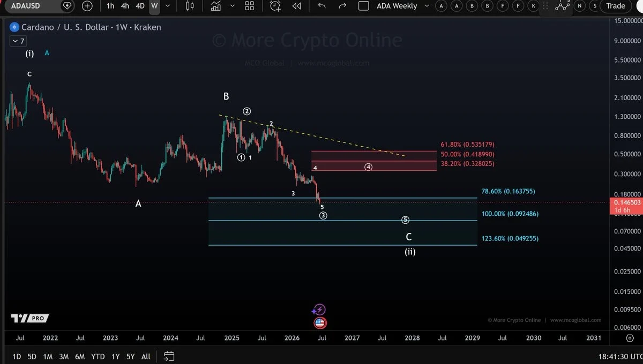Select the large B wave label
Viewport: 643px width, 364px height.
click(226, 96)
